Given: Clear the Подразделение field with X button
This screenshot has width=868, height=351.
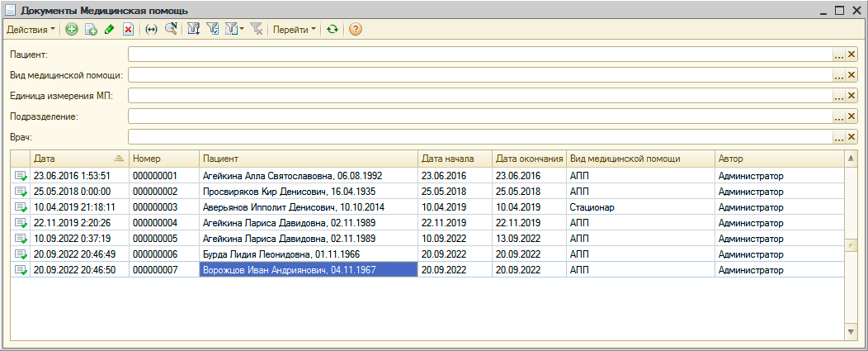Looking at the screenshot, I should [x=852, y=116].
